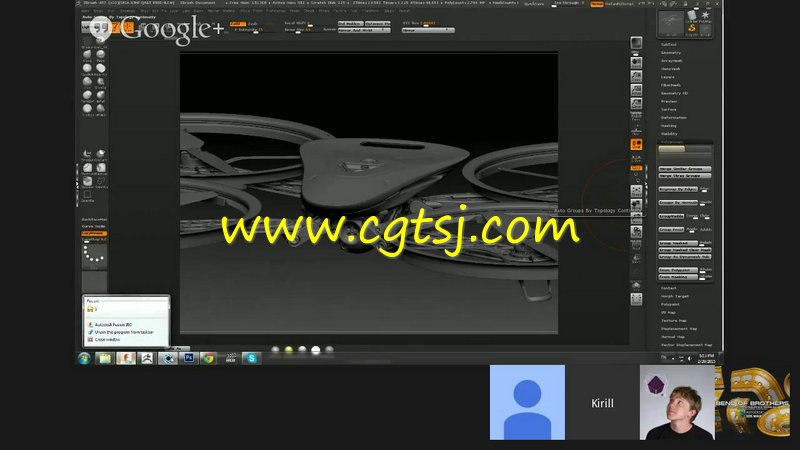Toggle the Zsub button

point(253,23)
